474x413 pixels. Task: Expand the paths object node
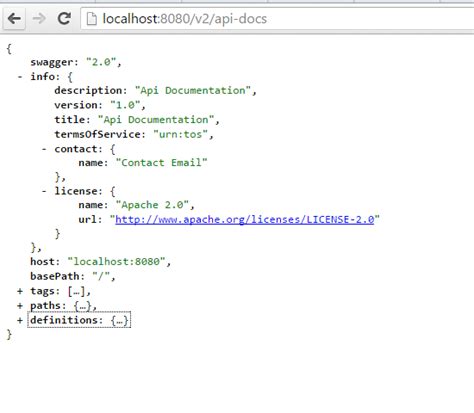(20, 306)
